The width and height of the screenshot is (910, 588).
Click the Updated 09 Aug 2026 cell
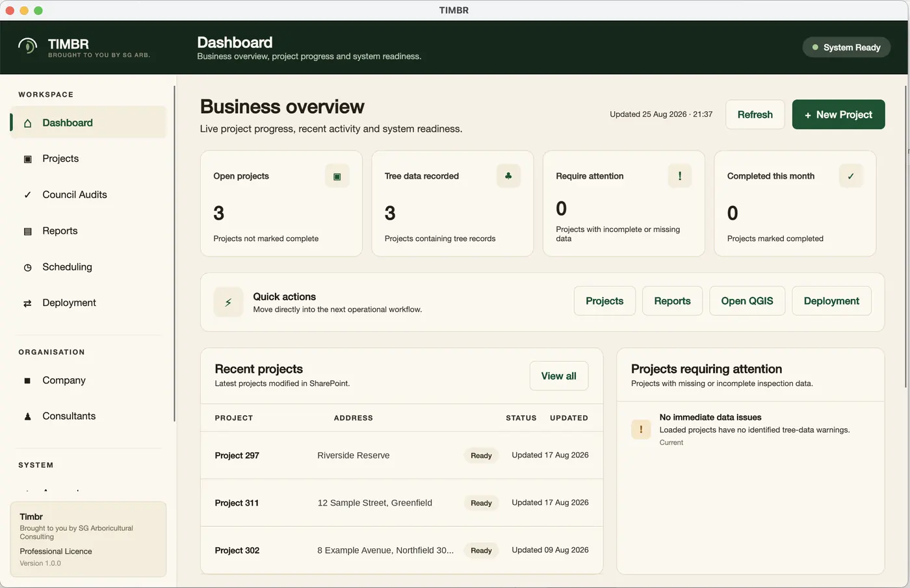tap(550, 550)
